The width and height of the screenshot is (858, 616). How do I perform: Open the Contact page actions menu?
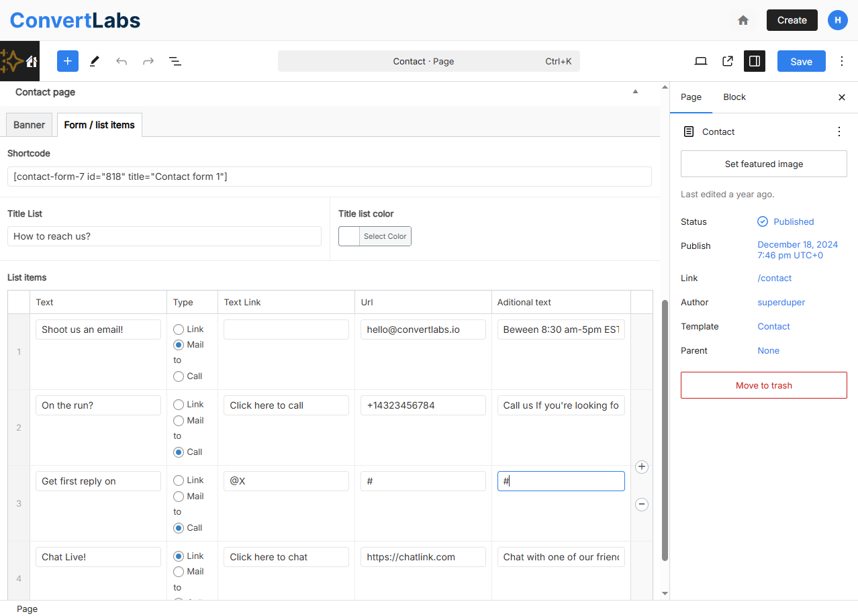coord(839,132)
